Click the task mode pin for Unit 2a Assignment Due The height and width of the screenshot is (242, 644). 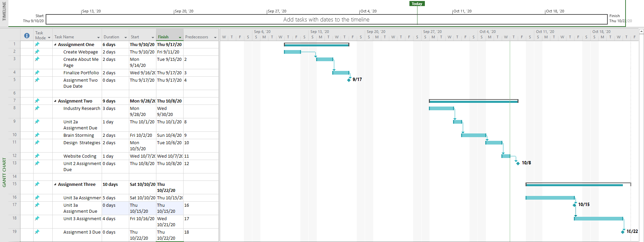(x=37, y=122)
